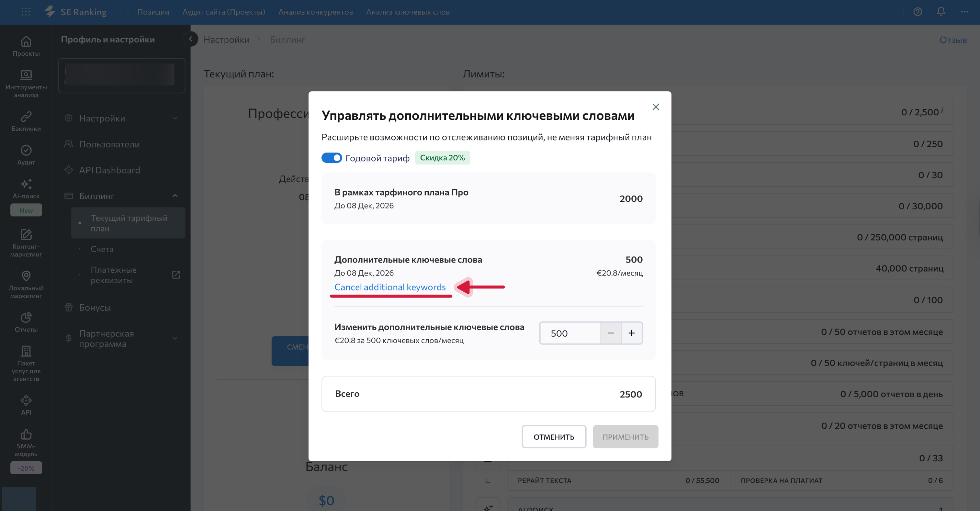Image resolution: width=980 pixels, height=511 pixels.
Task: Expand the Настройки submenu
Action: tap(121, 118)
